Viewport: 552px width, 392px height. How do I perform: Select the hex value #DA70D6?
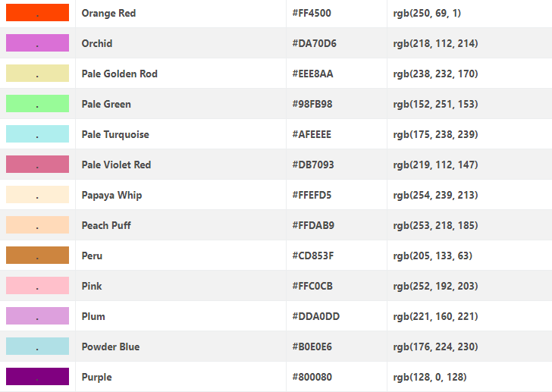tap(314, 43)
